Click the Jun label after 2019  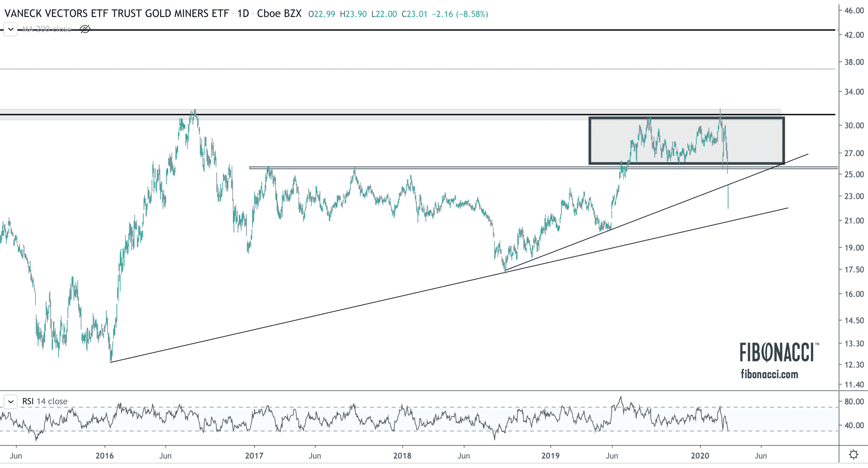612,456
